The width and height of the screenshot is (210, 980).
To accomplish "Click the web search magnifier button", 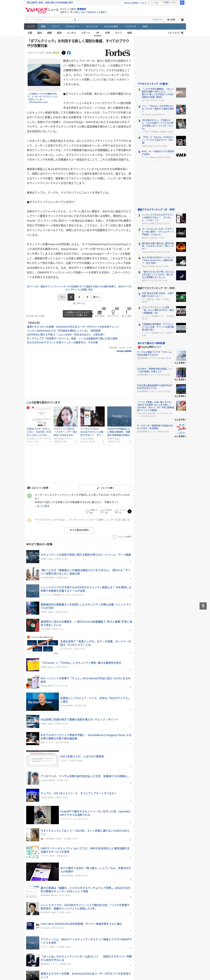I will point(182,3).
